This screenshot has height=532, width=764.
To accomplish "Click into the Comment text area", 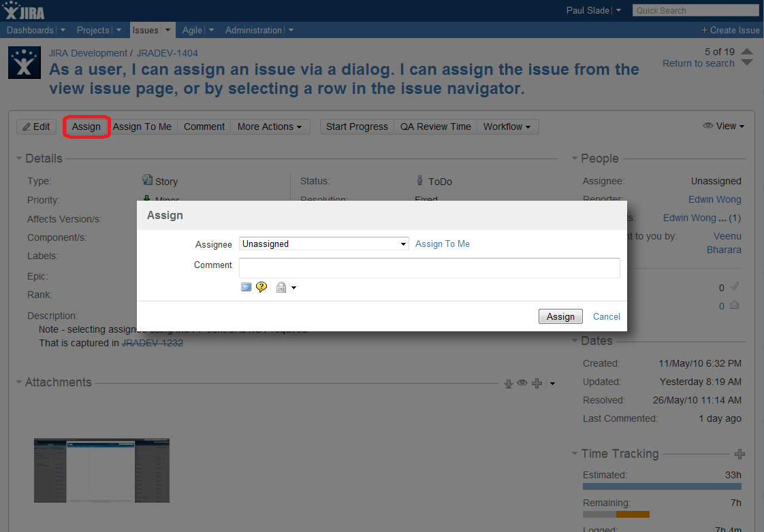I will 429,268.
